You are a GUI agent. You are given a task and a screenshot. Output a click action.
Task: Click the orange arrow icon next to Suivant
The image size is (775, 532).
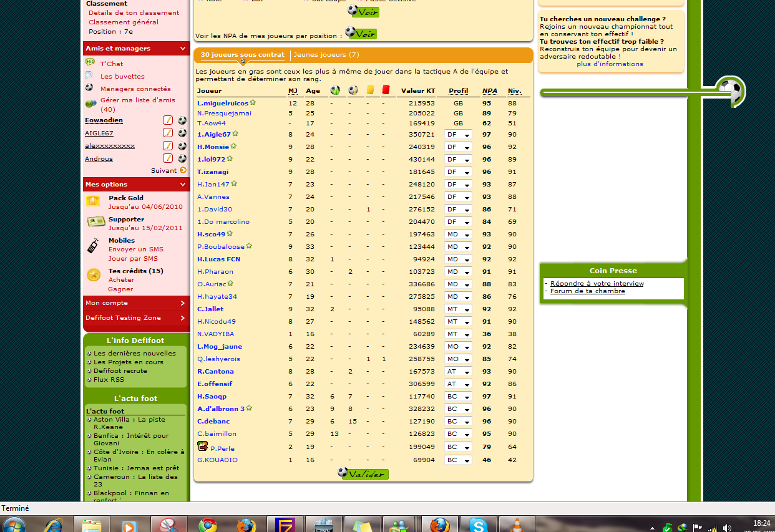point(183,170)
